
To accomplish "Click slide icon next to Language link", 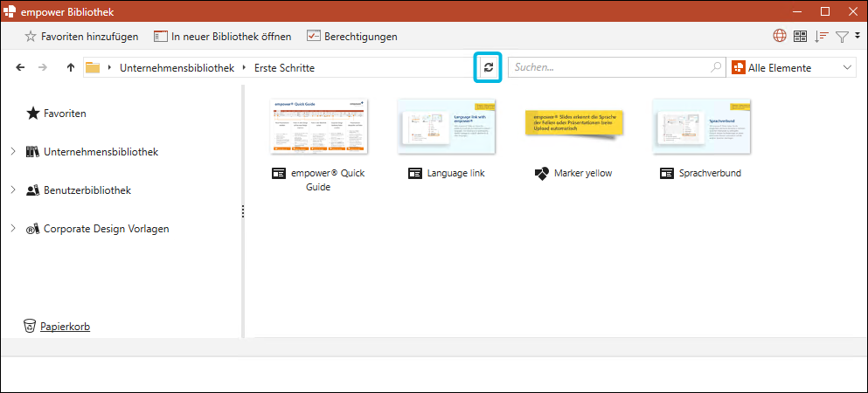I will [415, 174].
